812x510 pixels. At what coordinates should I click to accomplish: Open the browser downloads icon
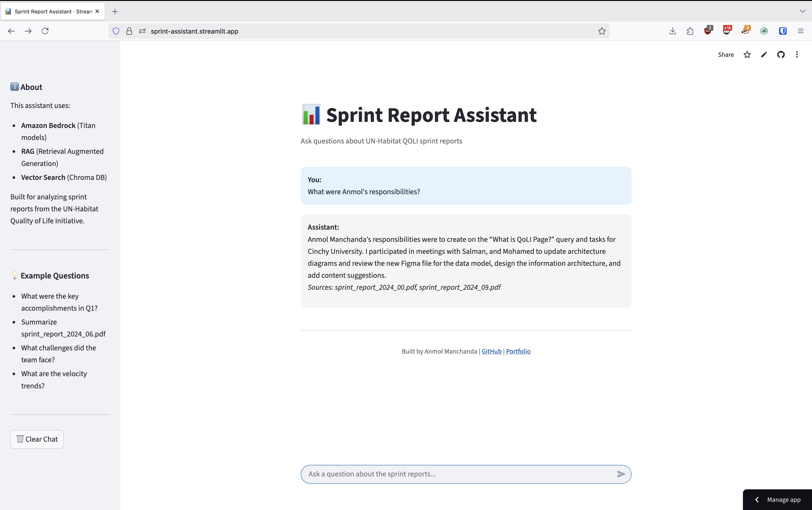[x=672, y=31]
